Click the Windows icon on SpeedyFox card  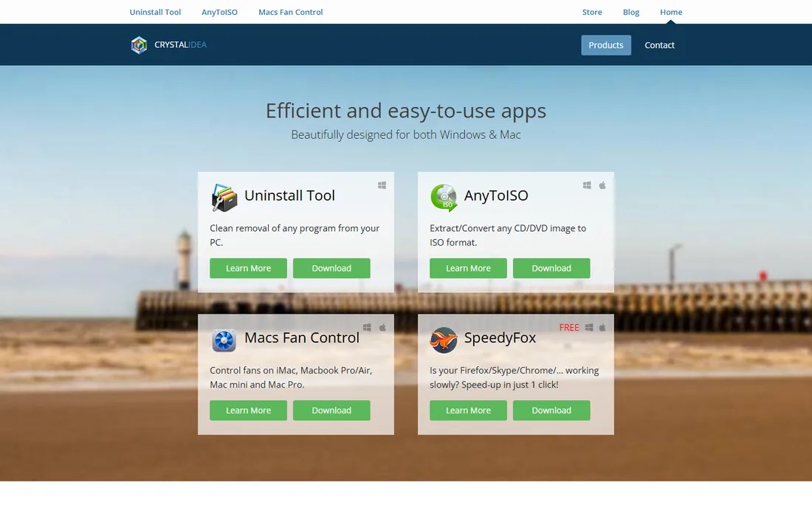(x=589, y=327)
